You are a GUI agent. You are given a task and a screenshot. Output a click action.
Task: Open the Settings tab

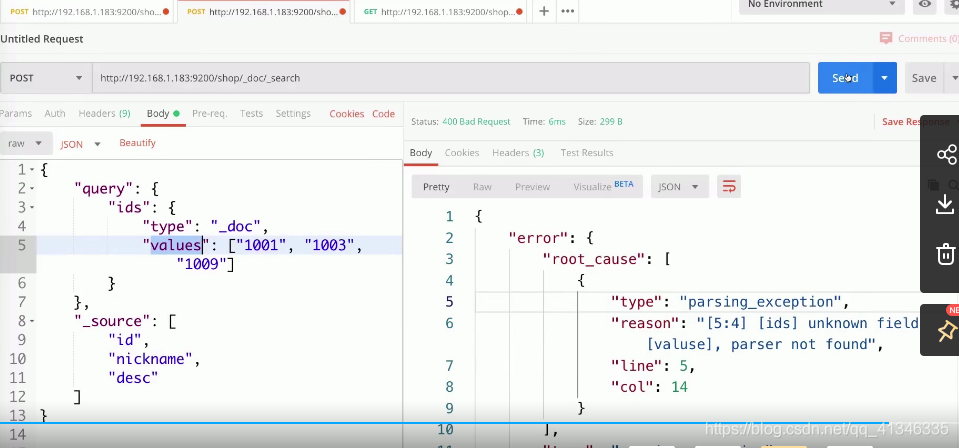[x=293, y=113]
